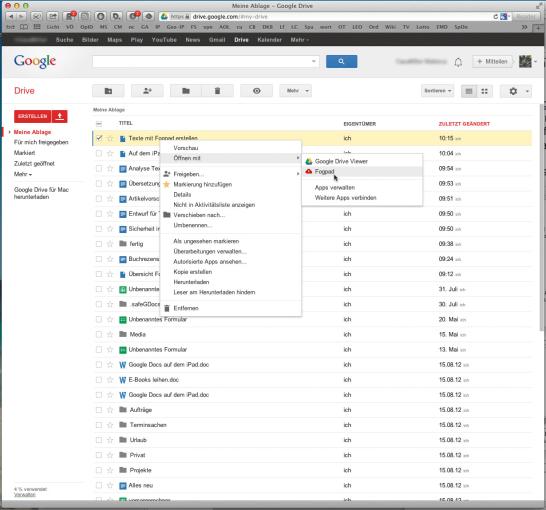Click the folder icon of 'Aufträge'
This screenshot has height=510, width=546.
pos(123,410)
